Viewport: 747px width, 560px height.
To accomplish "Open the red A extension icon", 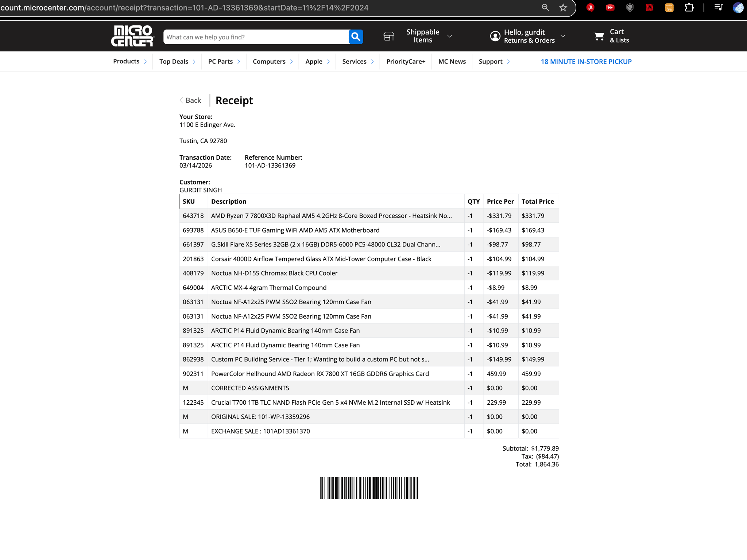I will click(x=591, y=8).
